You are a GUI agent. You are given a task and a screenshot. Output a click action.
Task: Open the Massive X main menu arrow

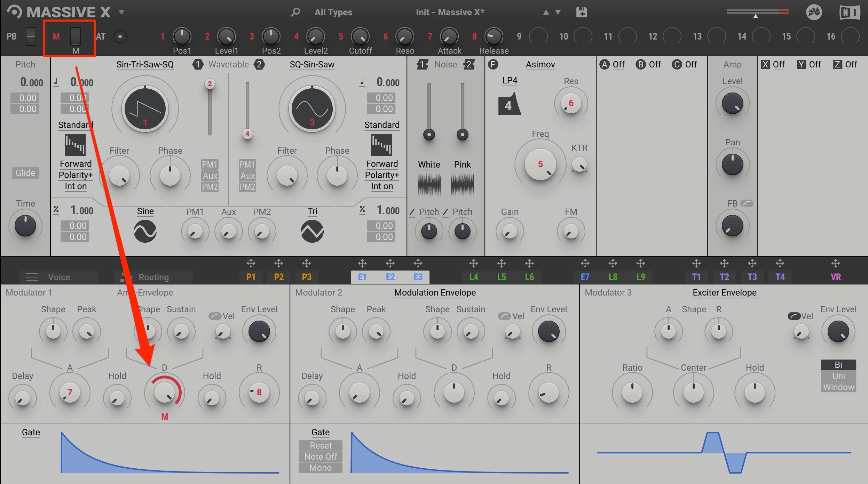[x=121, y=12]
